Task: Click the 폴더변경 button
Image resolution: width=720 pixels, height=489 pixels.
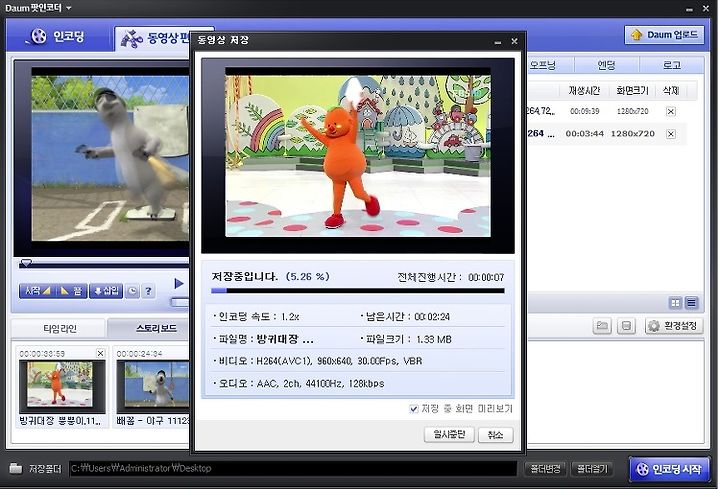Action: pyautogui.click(x=546, y=469)
